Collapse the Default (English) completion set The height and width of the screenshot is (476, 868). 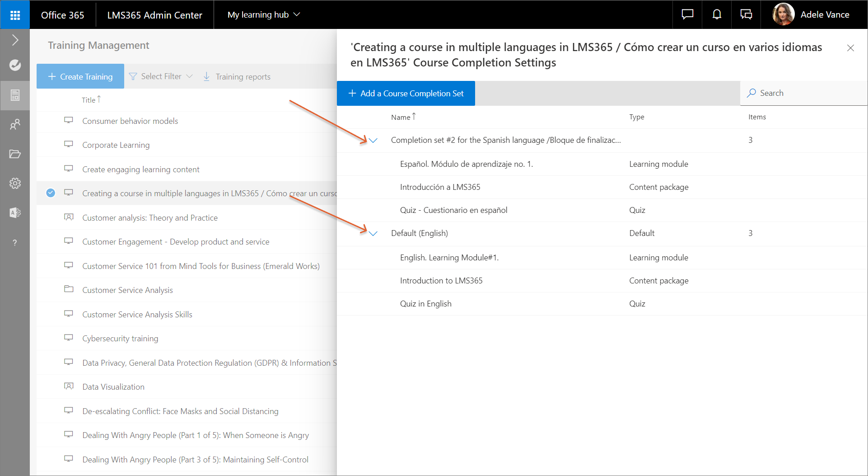tap(373, 234)
